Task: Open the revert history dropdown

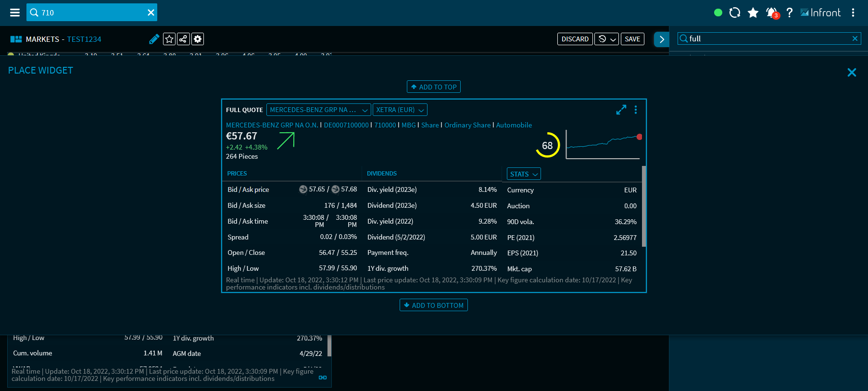Action: point(606,39)
